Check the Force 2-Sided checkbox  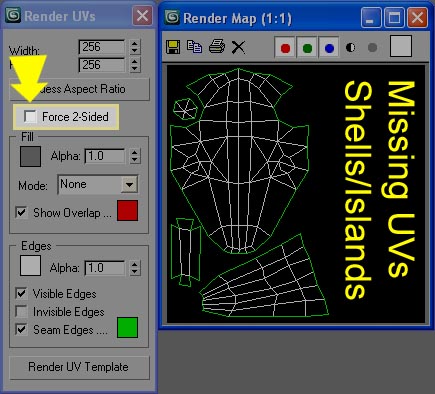(x=30, y=116)
